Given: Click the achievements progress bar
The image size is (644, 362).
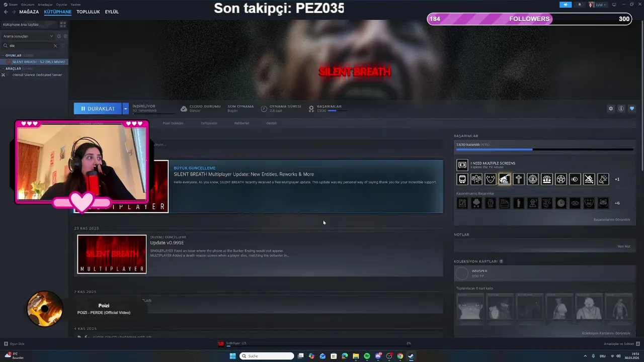Looking at the screenshot, I should point(544,149).
